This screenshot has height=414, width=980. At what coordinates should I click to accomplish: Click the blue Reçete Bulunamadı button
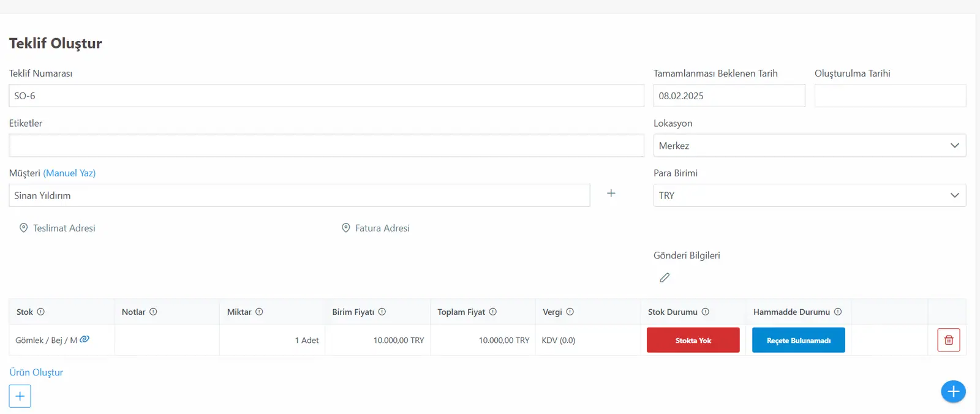[798, 341]
